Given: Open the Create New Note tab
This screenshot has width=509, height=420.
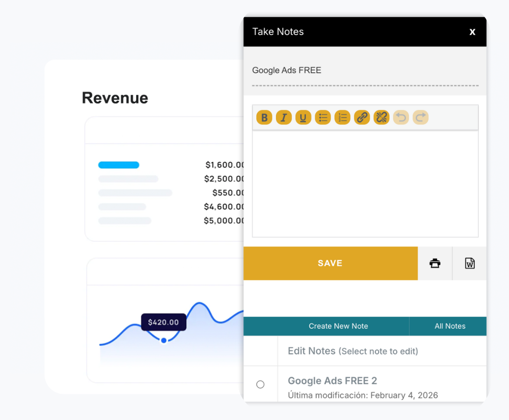Looking at the screenshot, I should pos(338,326).
